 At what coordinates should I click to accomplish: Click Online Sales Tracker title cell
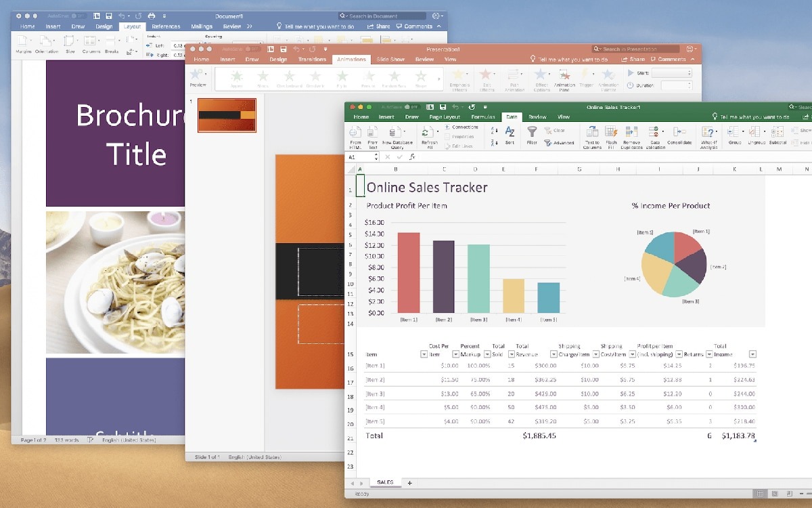pyautogui.click(x=427, y=188)
